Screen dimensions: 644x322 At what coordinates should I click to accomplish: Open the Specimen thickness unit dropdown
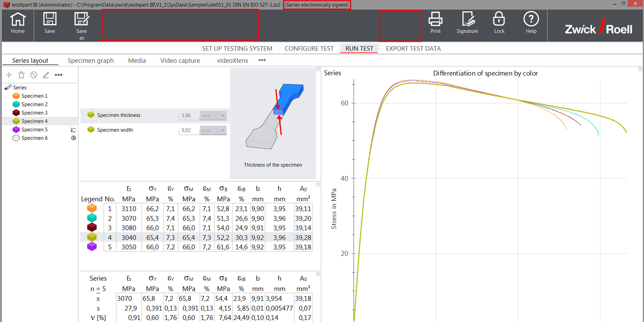[x=213, y=116]
